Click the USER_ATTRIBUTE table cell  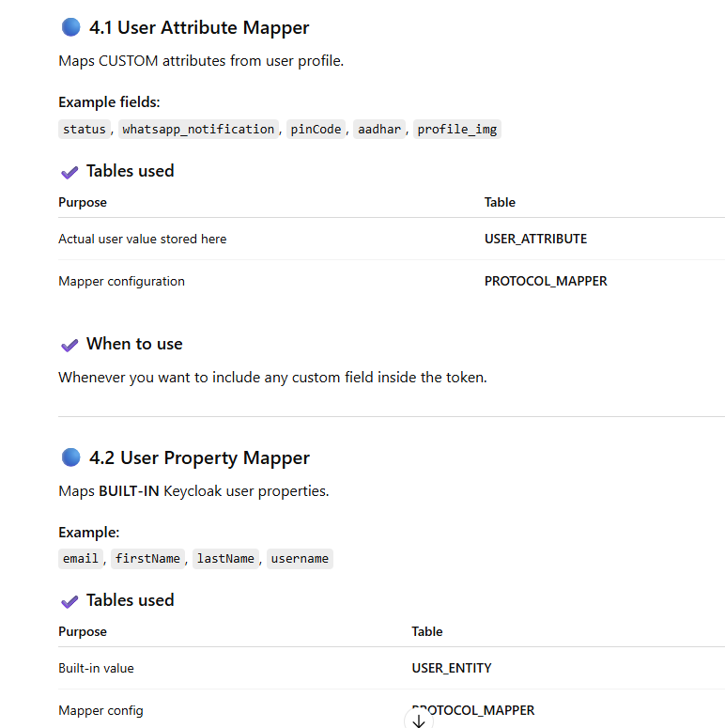click(x=535, y=239)
